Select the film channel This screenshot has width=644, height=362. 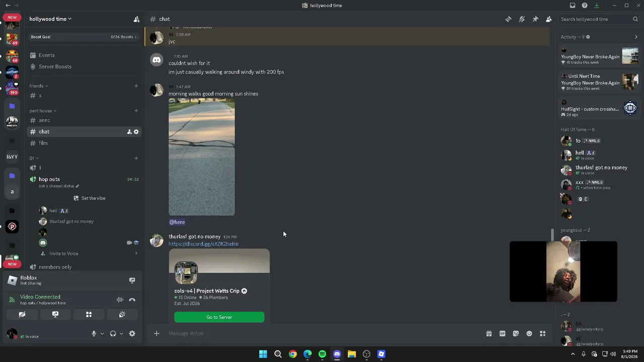click(x=84, y=143)
